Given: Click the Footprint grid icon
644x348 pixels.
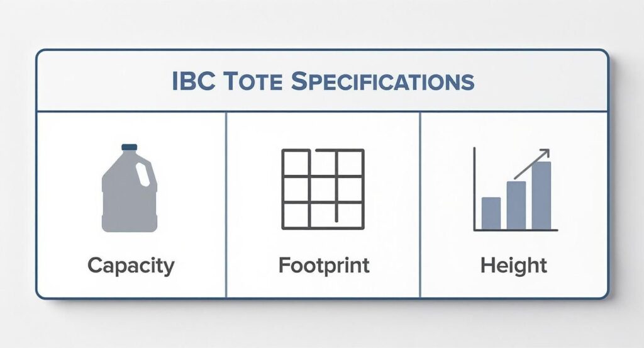Looking at the screenshot, I should (x=323, y=189).
